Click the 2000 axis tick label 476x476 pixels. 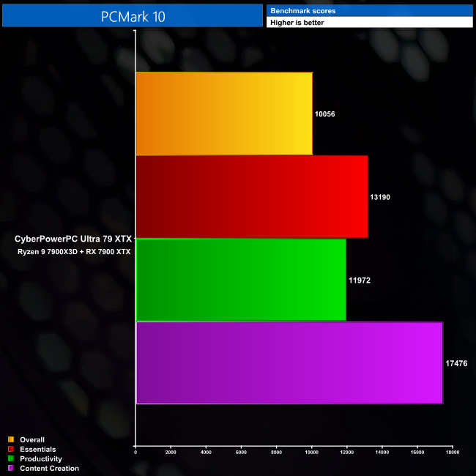(171, 453)
